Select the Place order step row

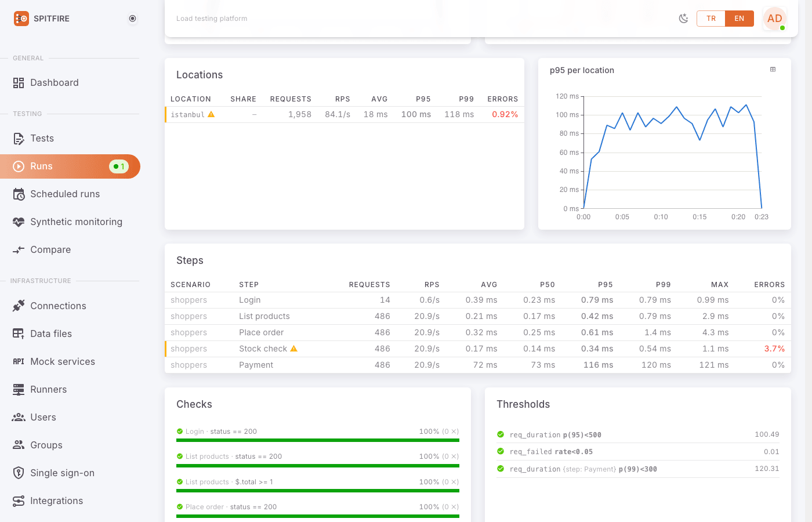click(x=478, y=333)
